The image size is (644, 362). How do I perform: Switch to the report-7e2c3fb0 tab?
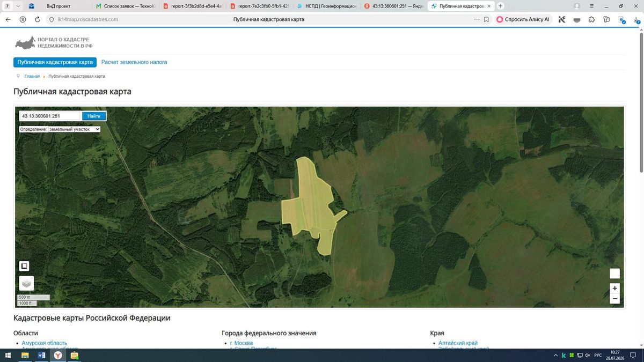pos(259,6)
